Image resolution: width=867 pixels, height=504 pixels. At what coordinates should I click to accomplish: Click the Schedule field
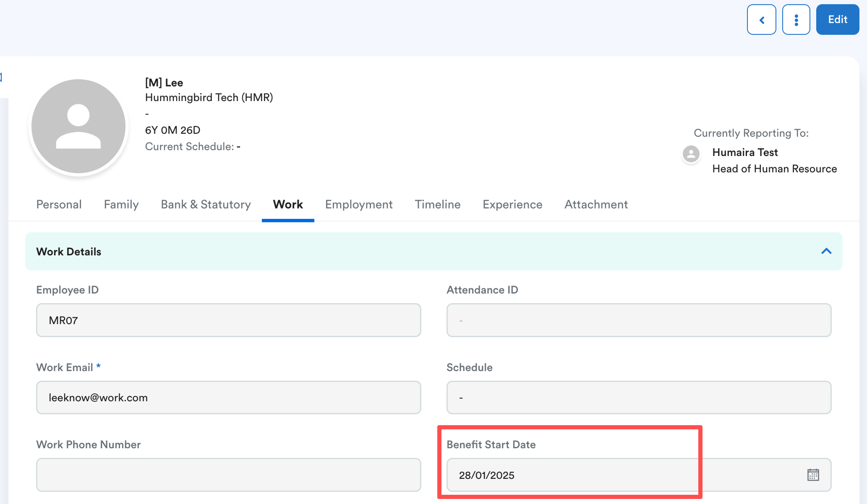point(638,397)
